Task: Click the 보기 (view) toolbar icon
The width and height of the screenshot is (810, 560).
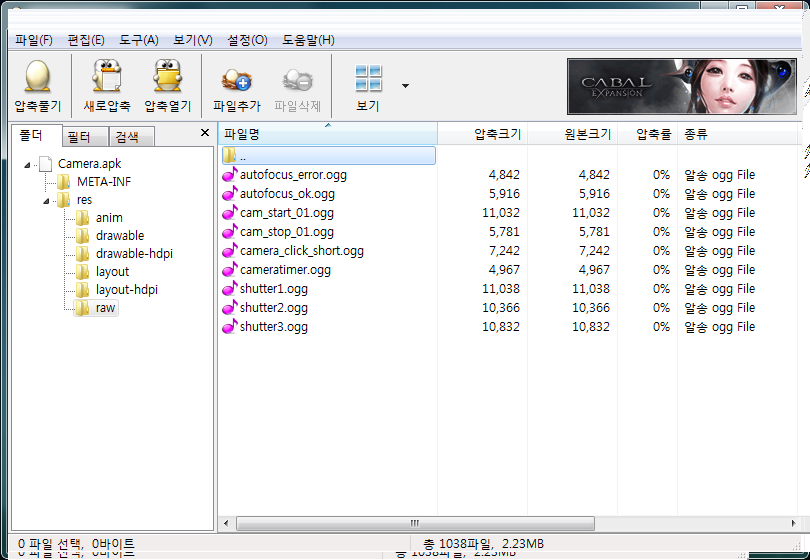Action: click(368, 79)
